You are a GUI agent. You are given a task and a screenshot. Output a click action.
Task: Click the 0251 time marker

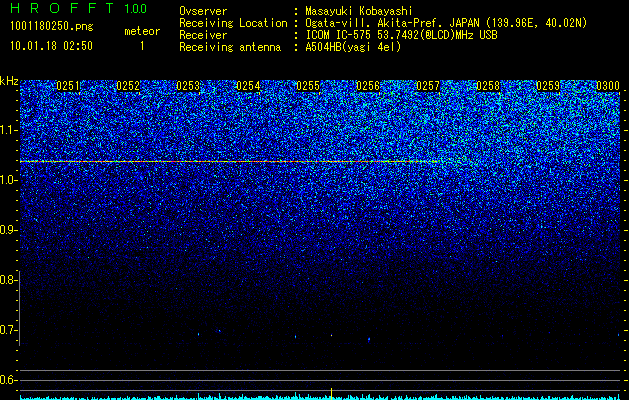click(68, 86)
